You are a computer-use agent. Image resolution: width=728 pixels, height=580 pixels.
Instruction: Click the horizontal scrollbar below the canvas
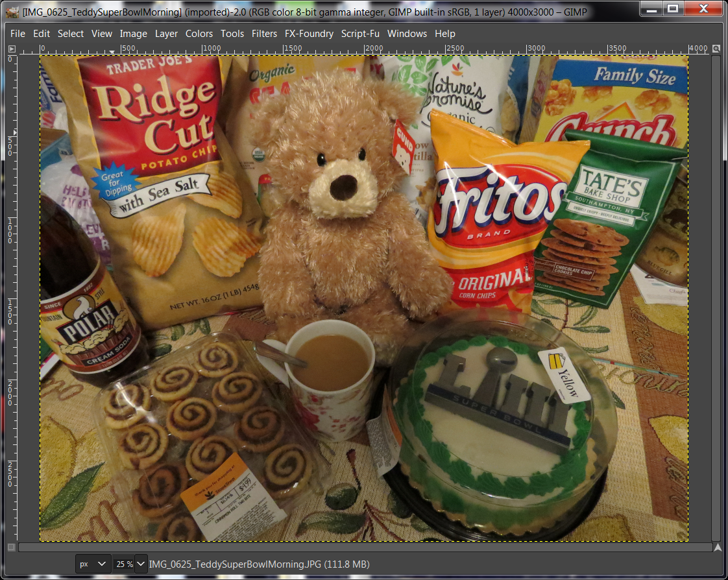[x=365, y=548]
